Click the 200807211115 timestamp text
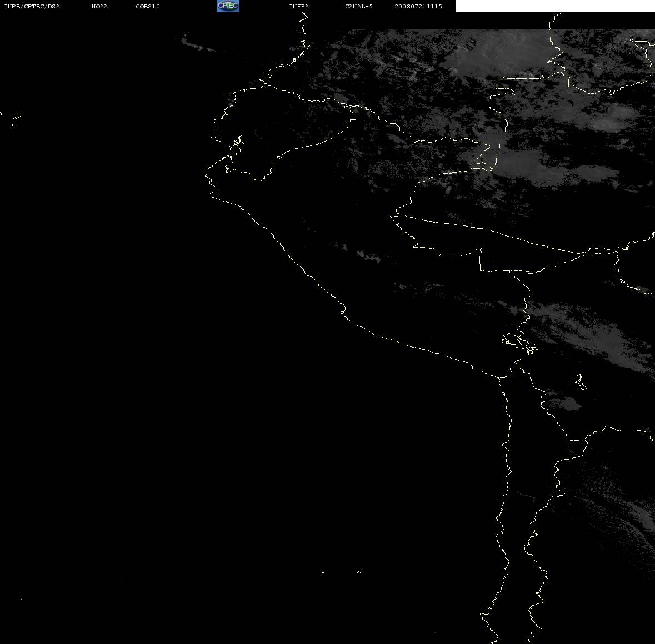 point(418,6)
